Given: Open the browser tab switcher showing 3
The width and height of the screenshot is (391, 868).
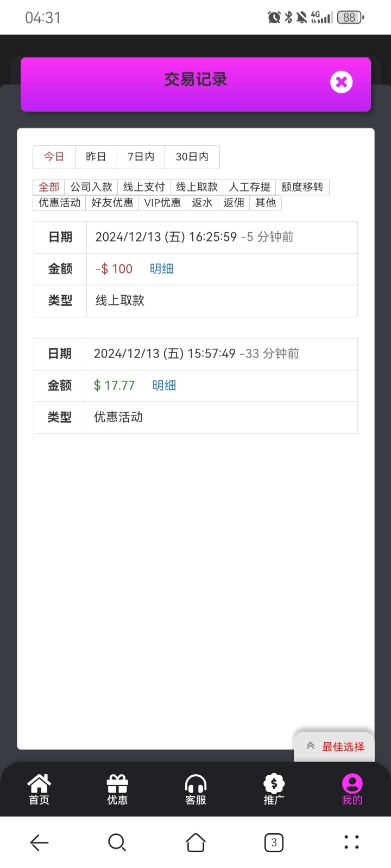Looking at the screenshot, I should (274, 843).
